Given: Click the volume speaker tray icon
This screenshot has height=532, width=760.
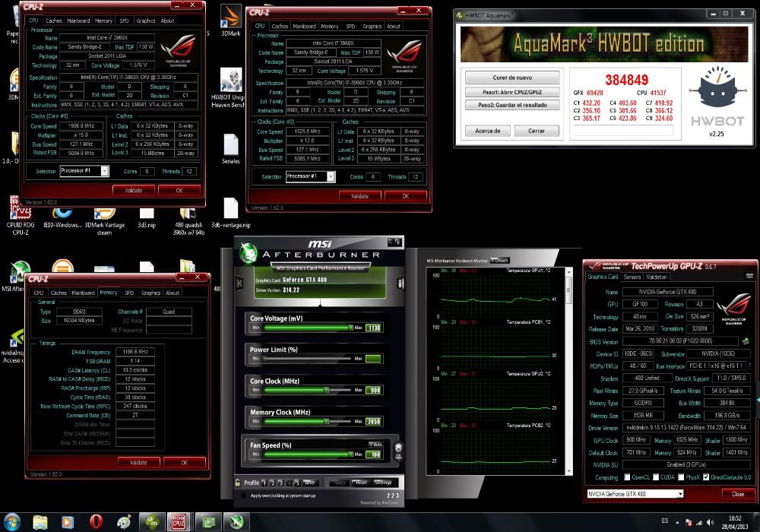Looking at the screenshot, I should (x=710, y=522).
